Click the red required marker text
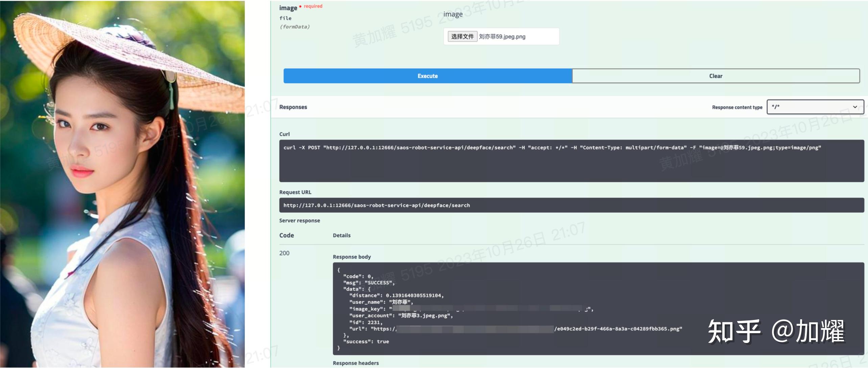Viewport: 868px width, 368px height. 313,6
